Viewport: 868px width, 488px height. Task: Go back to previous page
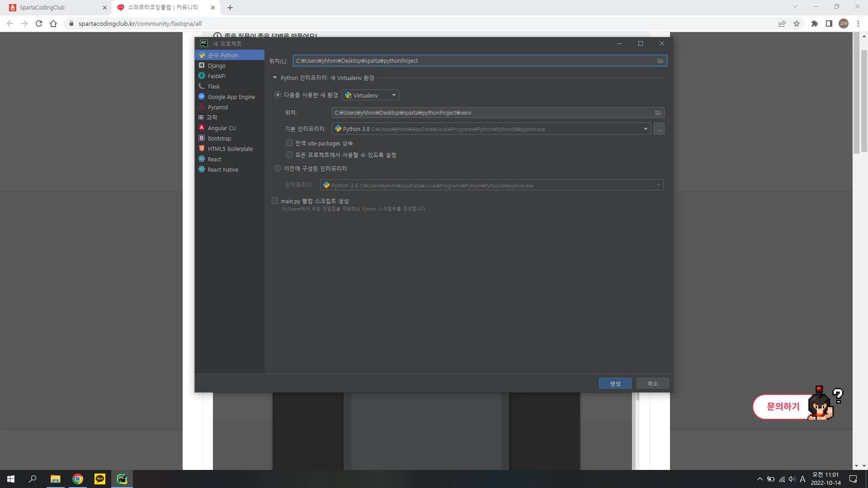(x=10, y=23)
